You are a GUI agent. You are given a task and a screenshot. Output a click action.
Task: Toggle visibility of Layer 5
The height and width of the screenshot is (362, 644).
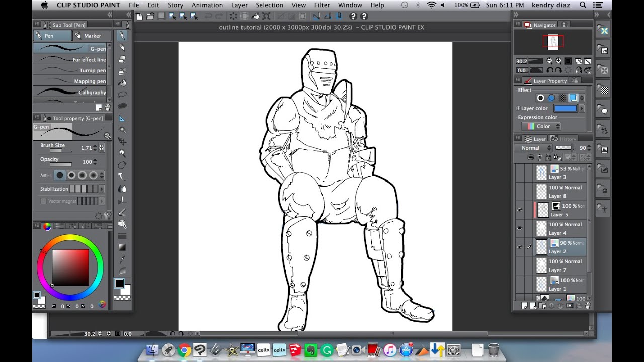(520, 210)
